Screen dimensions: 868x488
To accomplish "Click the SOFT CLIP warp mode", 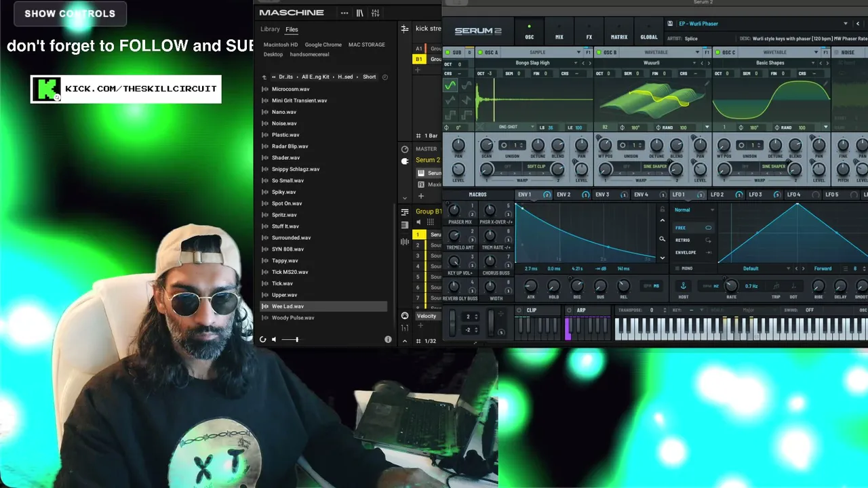I will (x=536, y=167).
